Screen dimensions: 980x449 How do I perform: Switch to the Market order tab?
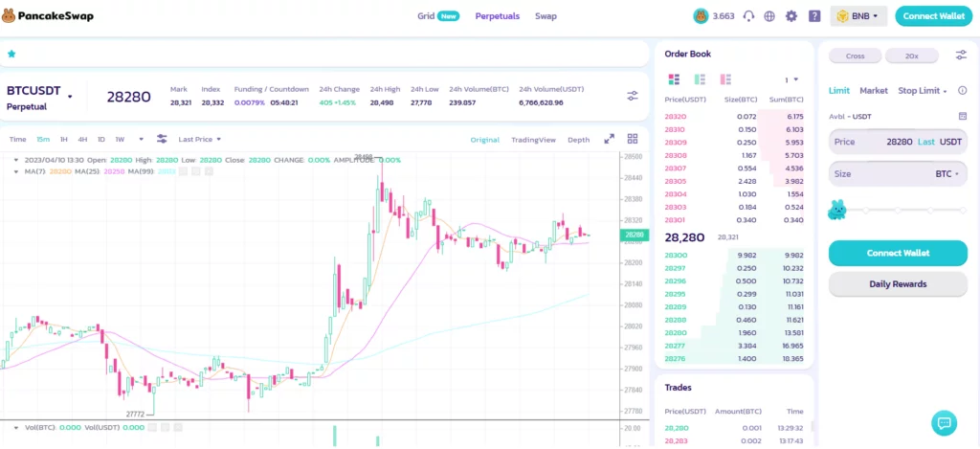(x=874, y=91)
